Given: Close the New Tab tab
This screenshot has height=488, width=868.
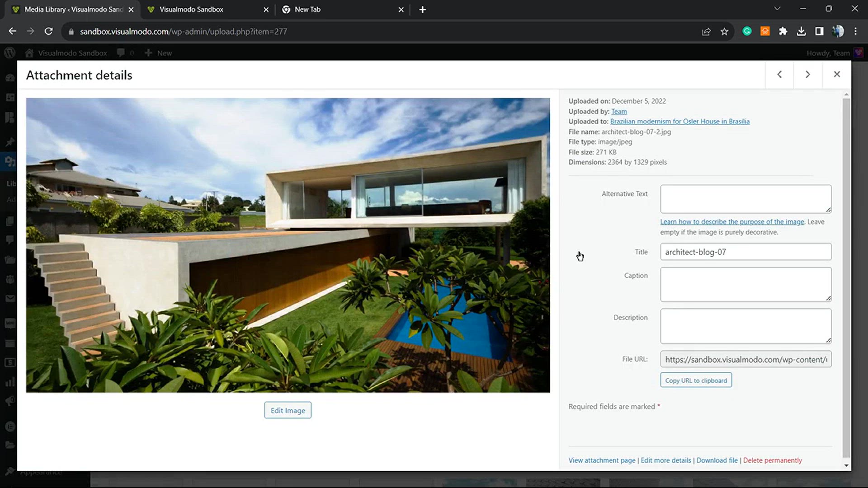Looking at the screenshot, I should coord(401,9).
